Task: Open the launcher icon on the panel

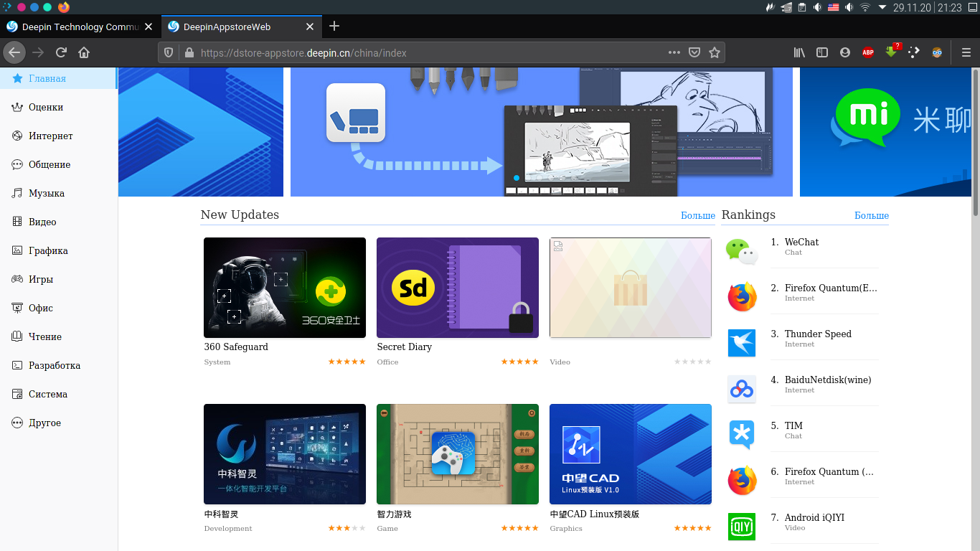Action: pos(6,7)
